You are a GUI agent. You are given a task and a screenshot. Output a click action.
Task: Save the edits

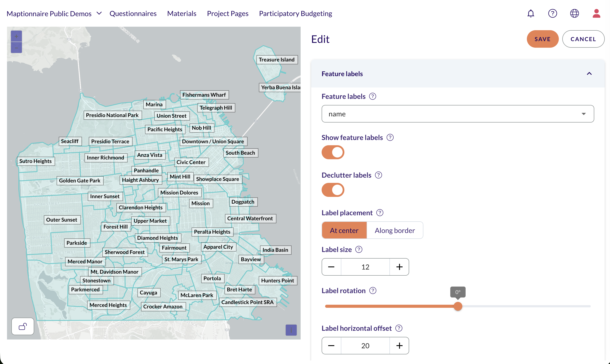click(x=542, y=39)
